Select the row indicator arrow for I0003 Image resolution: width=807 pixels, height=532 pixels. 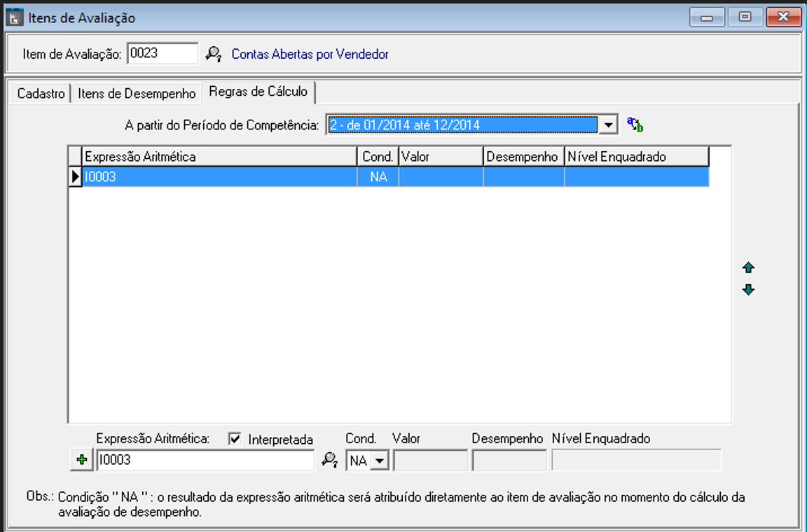[76, 177]
